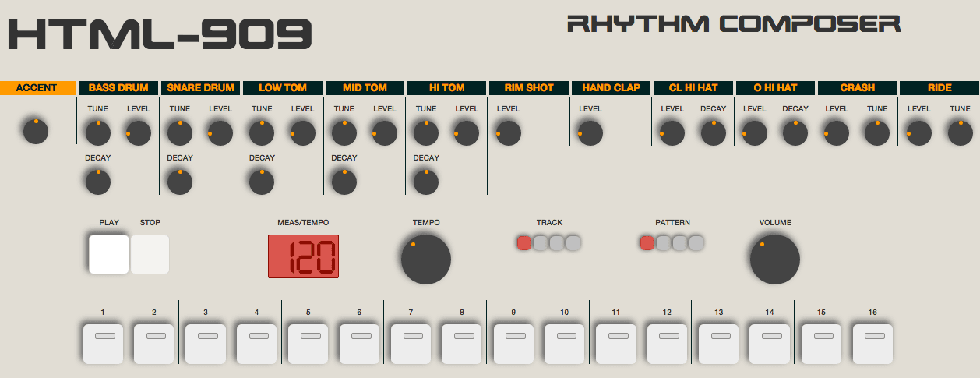Select the fourth Pattern button

click(696, 243)
